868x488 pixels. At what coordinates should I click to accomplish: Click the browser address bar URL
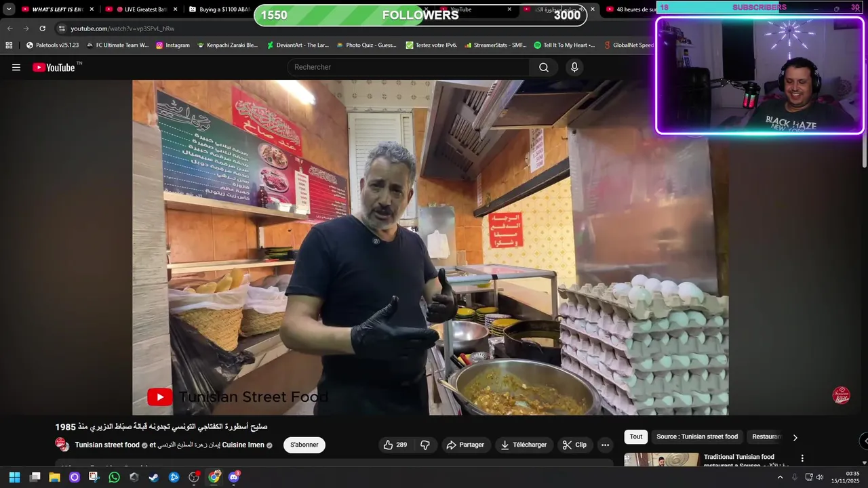[x=122, y=28]
